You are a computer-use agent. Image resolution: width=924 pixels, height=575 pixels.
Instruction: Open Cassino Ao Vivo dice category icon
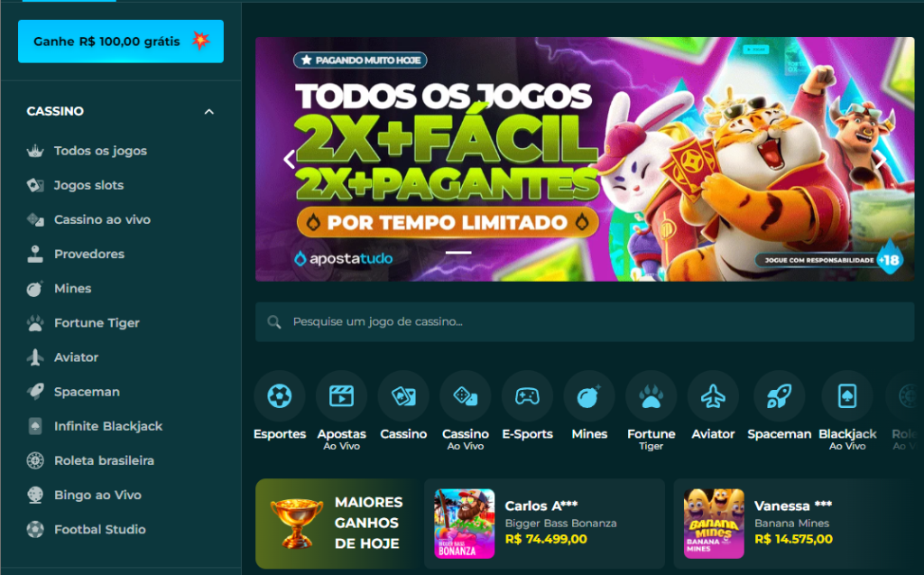pos(466,396)
